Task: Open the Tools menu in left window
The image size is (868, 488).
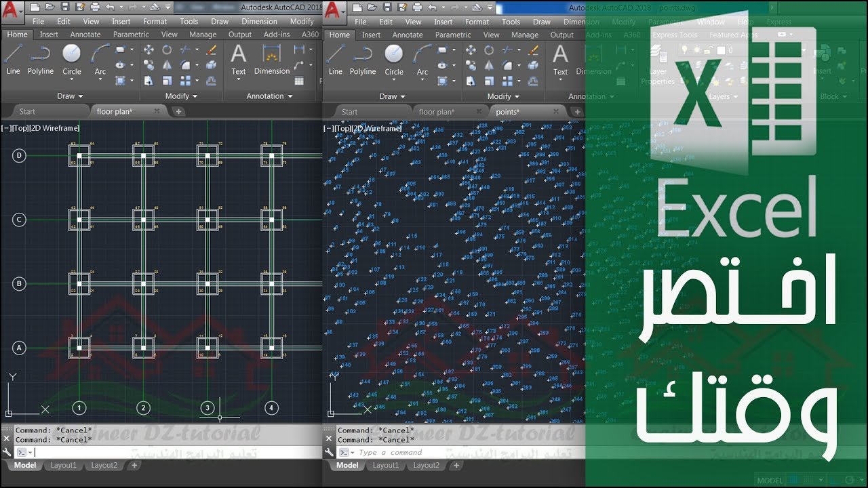Action: click(189, 22)
